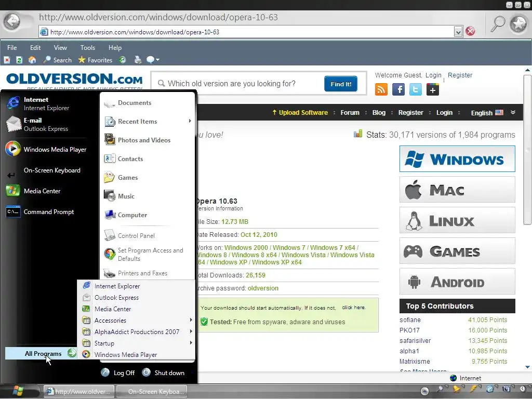Viewport: 532px width, 399px height.
Task: Click the magnifying glass icon at top right
Action: point(498,24)
